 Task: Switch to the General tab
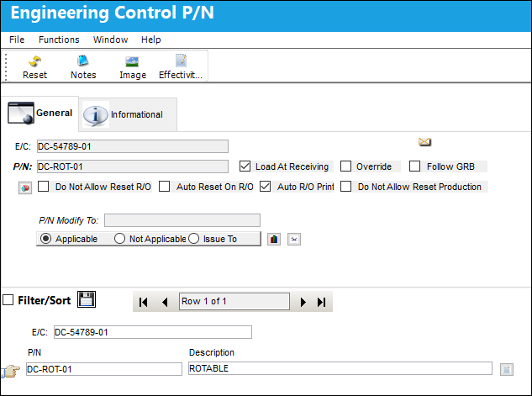40,113
